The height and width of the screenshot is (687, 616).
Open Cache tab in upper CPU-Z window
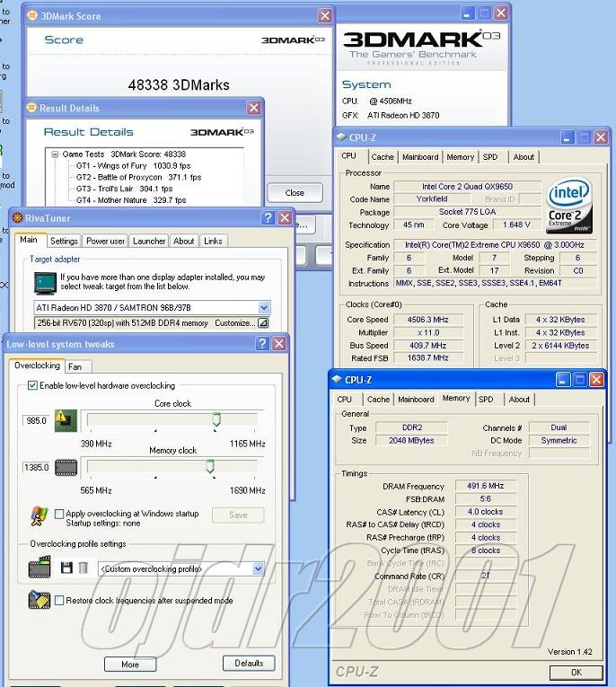pyautogui.click(x=383, y=157)
